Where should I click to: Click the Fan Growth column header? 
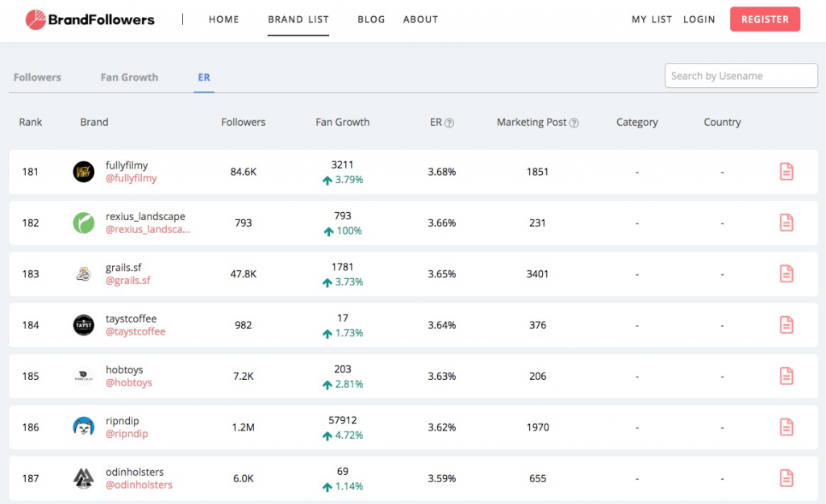click(x=342, y=123)
